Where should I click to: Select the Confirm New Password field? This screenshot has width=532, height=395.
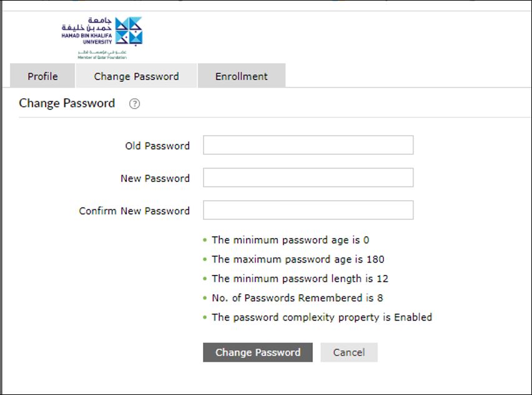point(308,210)
